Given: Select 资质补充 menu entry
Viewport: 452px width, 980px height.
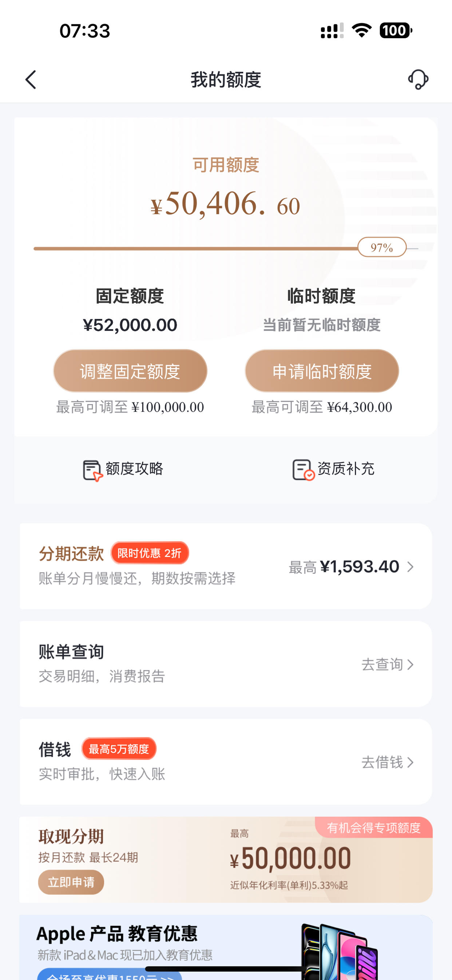Looking at the screenshot, I should click(333, 470).
